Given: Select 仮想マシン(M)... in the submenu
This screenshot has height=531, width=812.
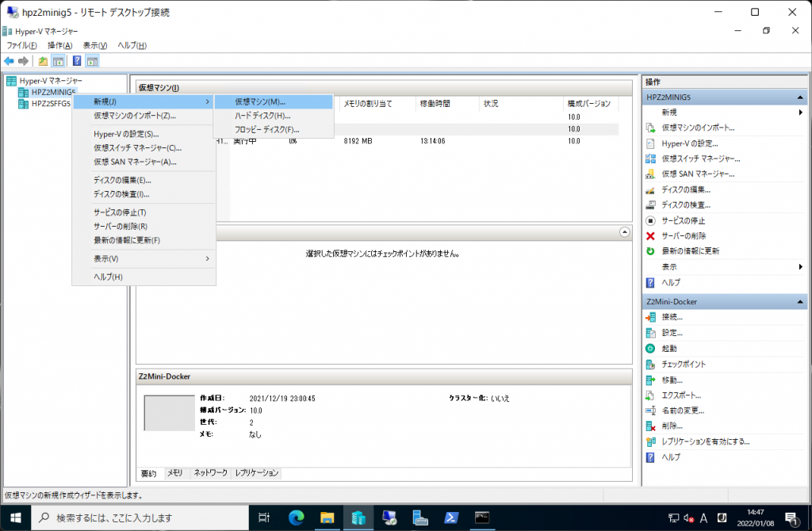Looking at the screenshot, I should tap(274, 102).
